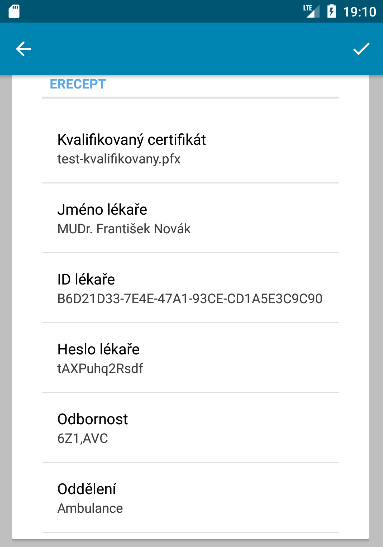The width and height of the screenshot is (383, 547).
Task: Tap the 19:10 clock
Action: pyautogui.click(x=360, y=12)
